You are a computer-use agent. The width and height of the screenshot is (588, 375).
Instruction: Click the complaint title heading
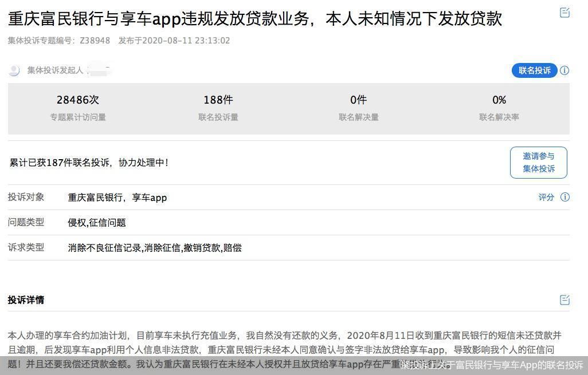pos(254,19)
